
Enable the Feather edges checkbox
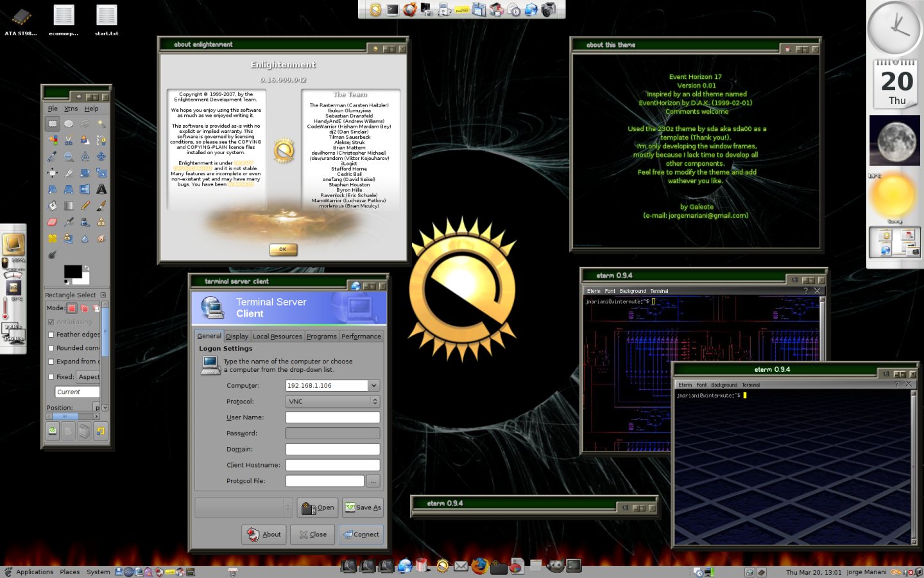[x=51, y=335]
